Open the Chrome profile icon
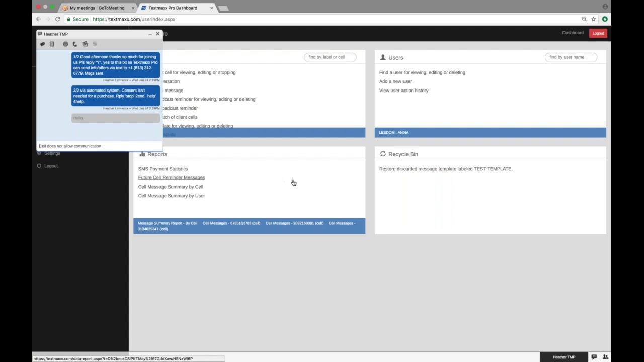This screenshot has width=644, height=362. (x=605, y=7)
